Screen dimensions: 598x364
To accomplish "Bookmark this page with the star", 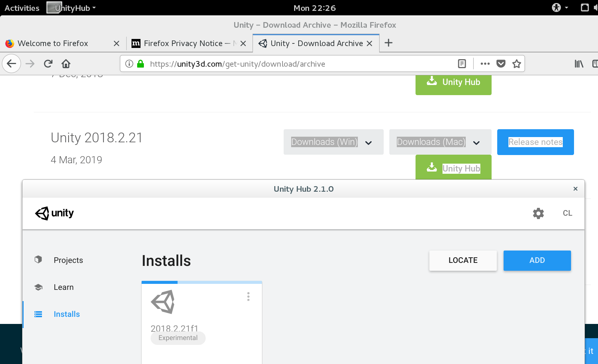I will click(517, 64).
